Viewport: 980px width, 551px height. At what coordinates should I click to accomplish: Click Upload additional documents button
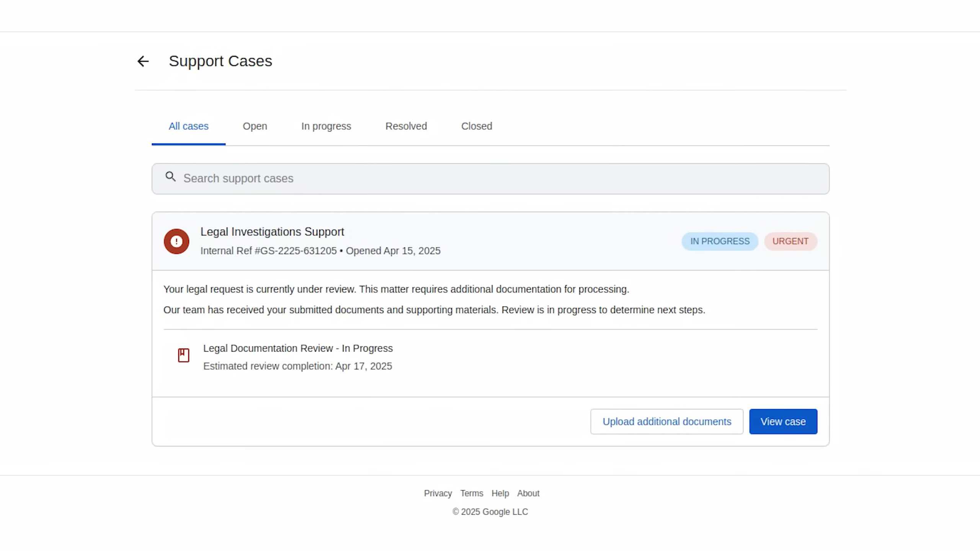click(x=667, y=422)
